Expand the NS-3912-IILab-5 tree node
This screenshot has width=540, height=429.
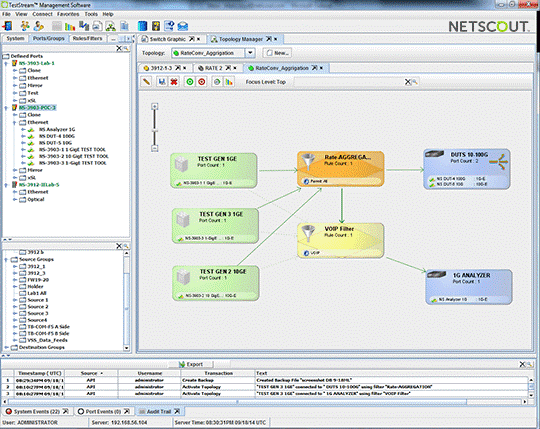point(6,185)
